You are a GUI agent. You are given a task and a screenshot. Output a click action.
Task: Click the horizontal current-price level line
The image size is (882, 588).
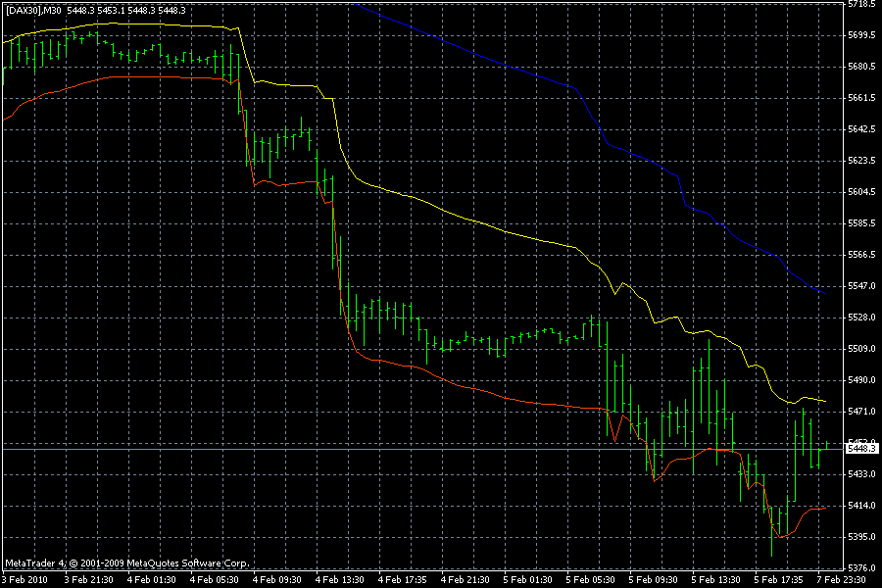tap(423, 449)
